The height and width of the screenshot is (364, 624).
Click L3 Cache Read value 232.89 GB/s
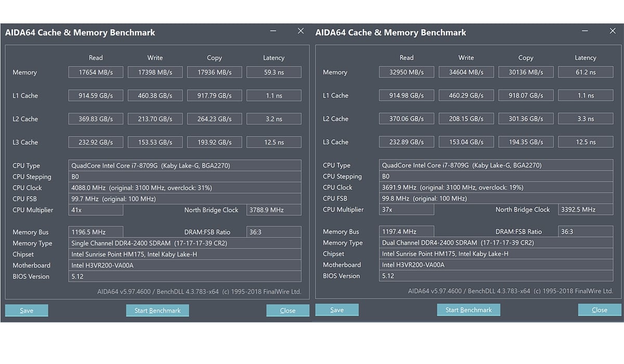coord(407,142)
